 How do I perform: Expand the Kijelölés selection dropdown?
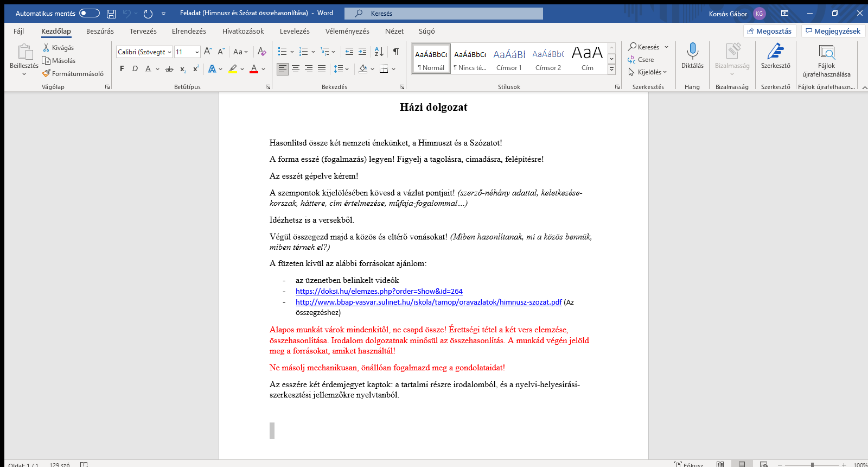648,72
